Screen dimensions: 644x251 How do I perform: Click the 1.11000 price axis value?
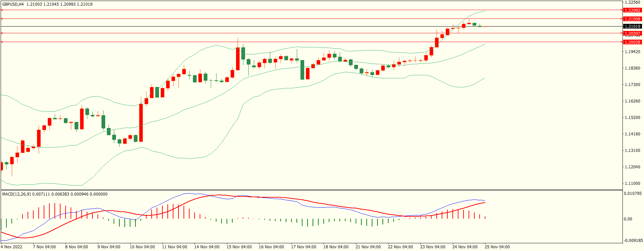tap(632, 183)
